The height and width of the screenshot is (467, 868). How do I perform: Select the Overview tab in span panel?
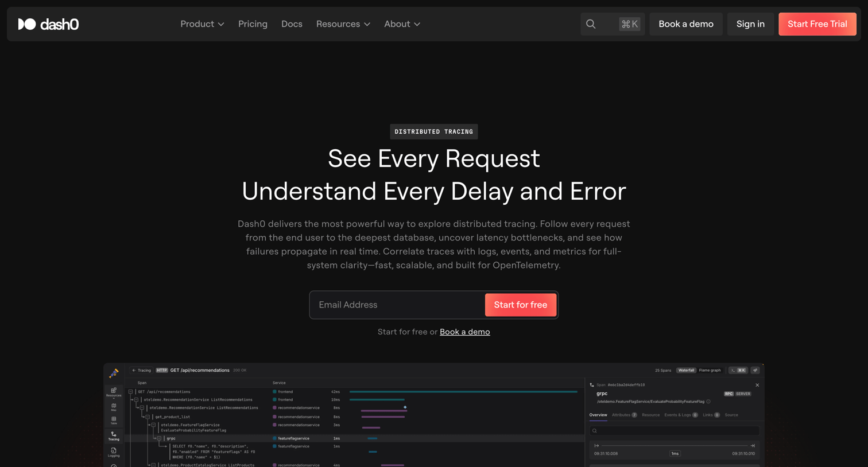point(598,415)
